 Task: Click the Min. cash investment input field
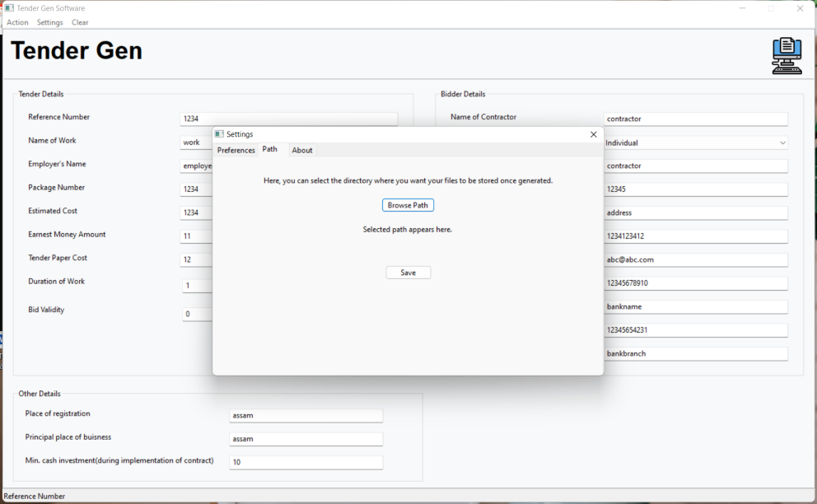[306, 462]
